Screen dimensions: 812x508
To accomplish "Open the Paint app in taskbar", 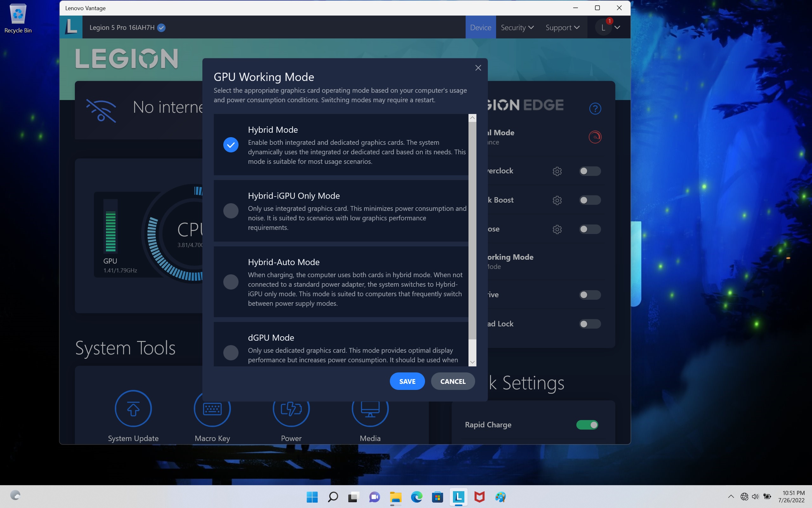I will click(x=500, y=497).
